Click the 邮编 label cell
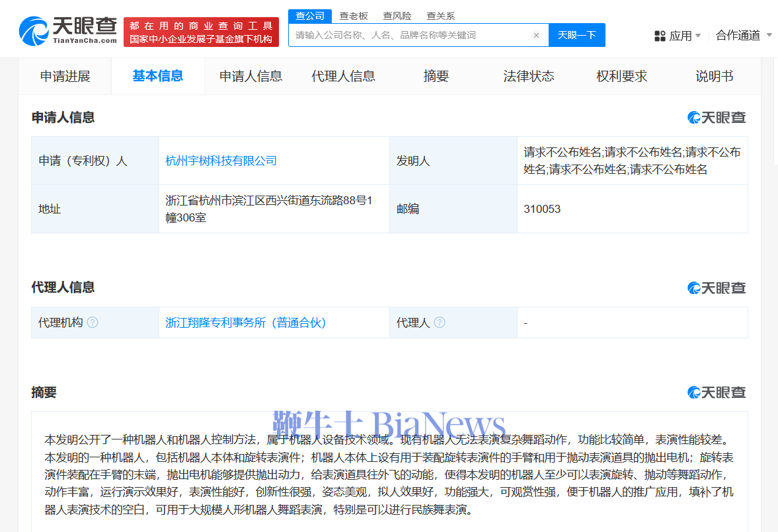The width and height of the screenshot is (778, 532). click(x=453, y=209)
